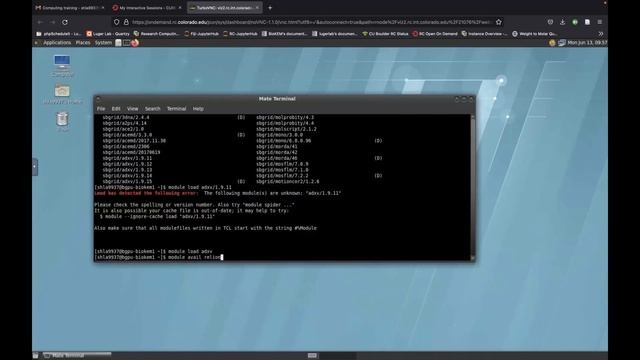Click the 'sbgrid/adxv/1.9.15' module entry
Screen dimensions: 640x360
pyautogui.click(x=127, y=181)
